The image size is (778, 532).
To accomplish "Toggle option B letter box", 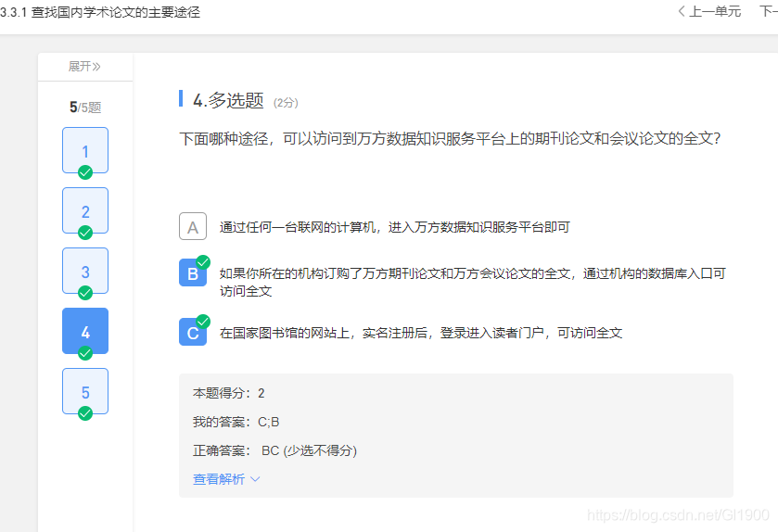I will coord(193,272).
